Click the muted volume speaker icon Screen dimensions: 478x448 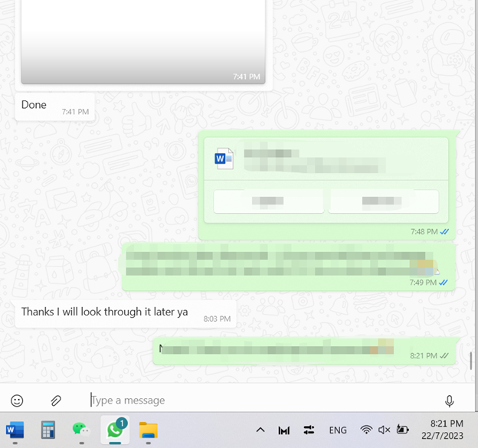384,430
